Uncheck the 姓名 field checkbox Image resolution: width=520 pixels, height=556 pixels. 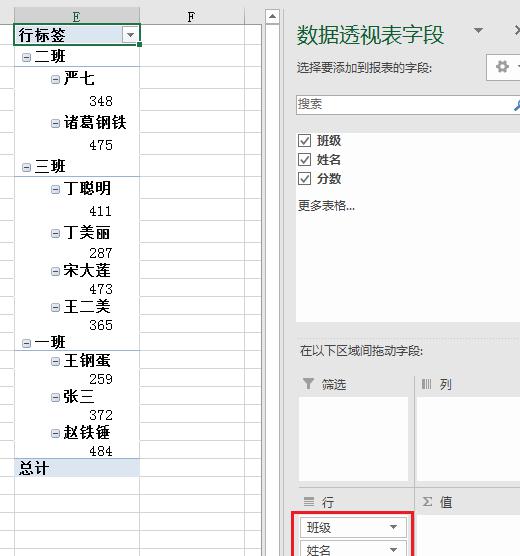(304, 160)
